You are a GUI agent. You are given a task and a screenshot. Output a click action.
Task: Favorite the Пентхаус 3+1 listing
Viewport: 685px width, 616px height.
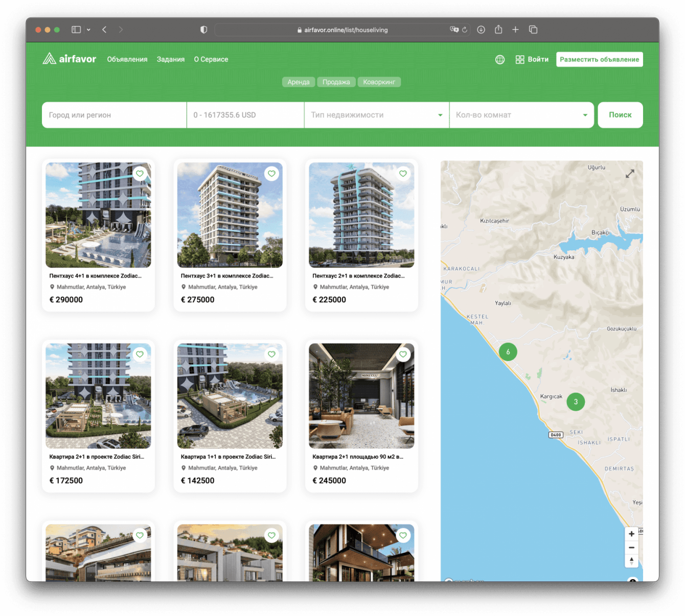[271, 174]
